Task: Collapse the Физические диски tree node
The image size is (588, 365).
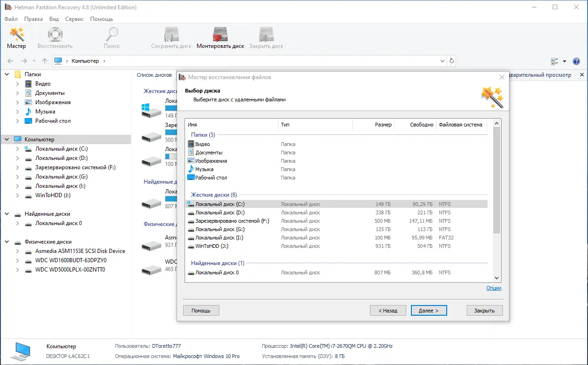Action: click(x=7, y=242)
